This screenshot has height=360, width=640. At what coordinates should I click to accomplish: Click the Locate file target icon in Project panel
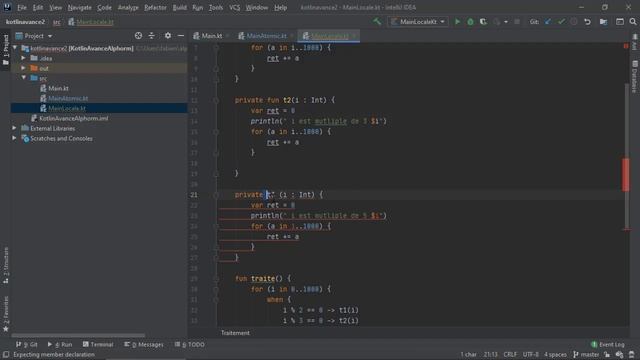coord(138,36)
